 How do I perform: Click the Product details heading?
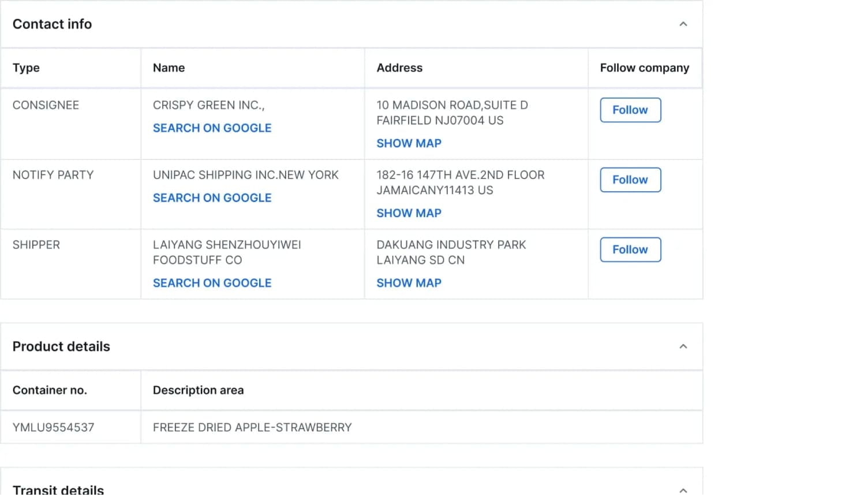click(x=61, y=346)
